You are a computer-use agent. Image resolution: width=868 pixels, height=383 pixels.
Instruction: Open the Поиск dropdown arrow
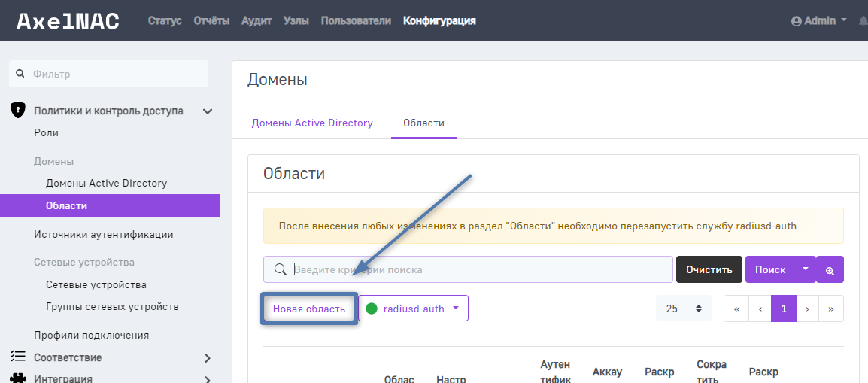coord(806,269)
